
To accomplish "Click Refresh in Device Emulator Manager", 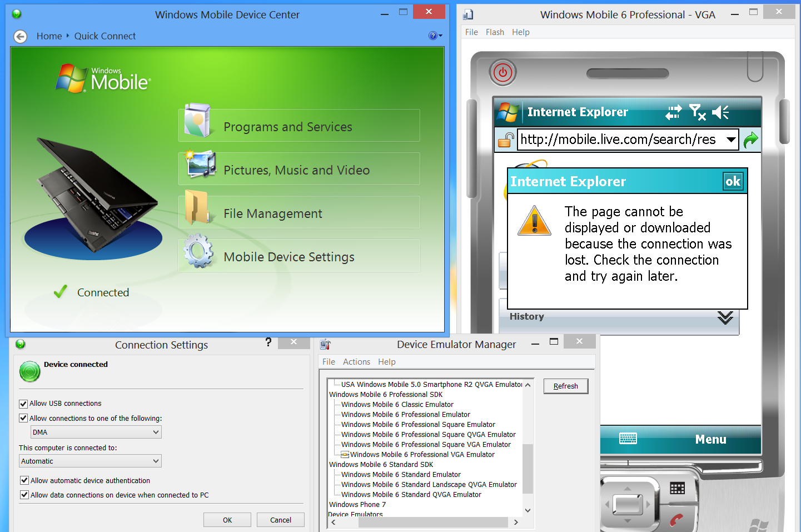I will [x=566, y=386].
